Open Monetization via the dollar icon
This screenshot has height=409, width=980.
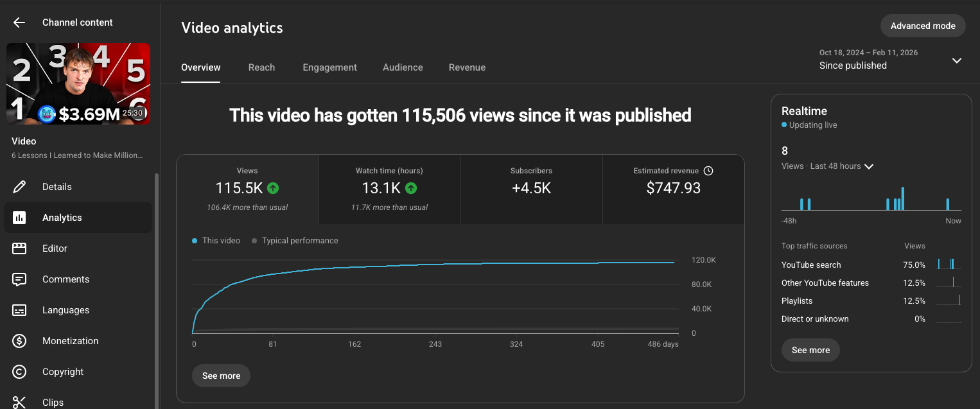pyautogui.click(x=19, y=340)
